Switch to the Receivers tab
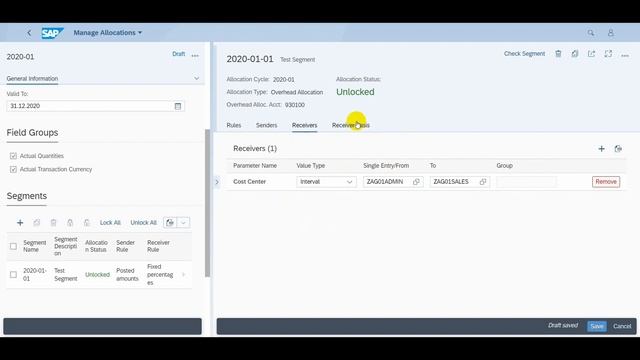The height and width of the screenshot is (360, 640). point(304,125)
